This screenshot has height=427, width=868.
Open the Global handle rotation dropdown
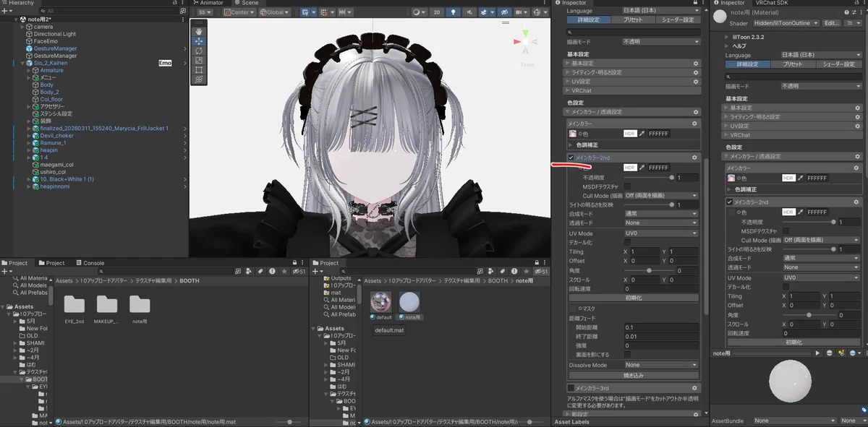[274, 12]
